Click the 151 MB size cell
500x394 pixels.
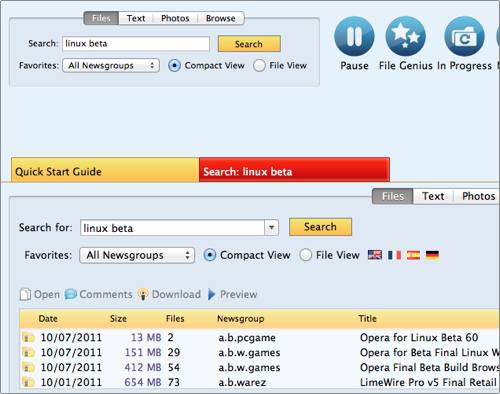point(143,352)
